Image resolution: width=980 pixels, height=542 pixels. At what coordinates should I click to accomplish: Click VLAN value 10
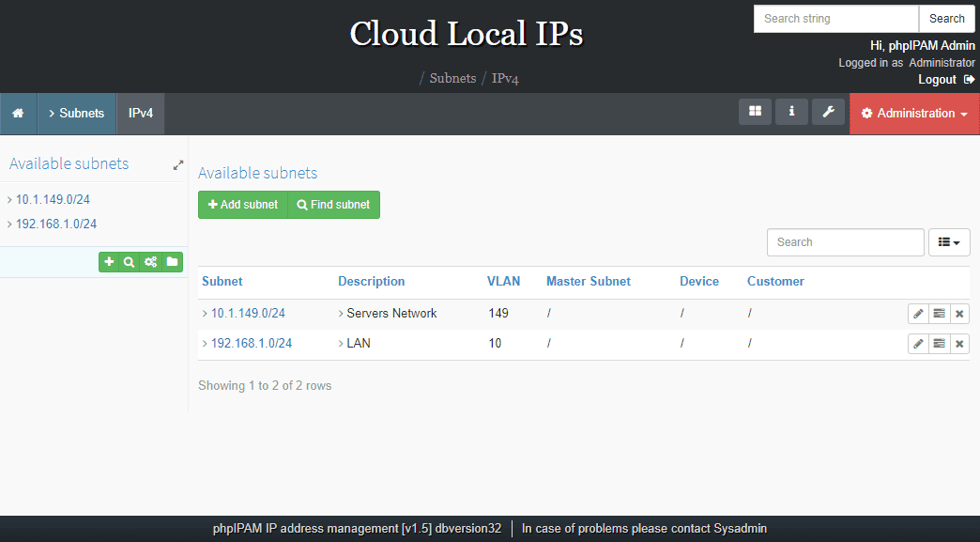(495, 343)
